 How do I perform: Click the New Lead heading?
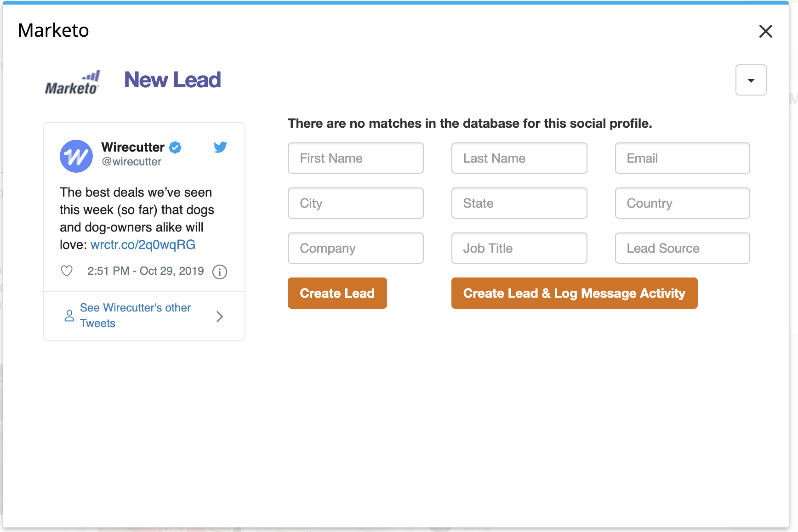[172, 80]
